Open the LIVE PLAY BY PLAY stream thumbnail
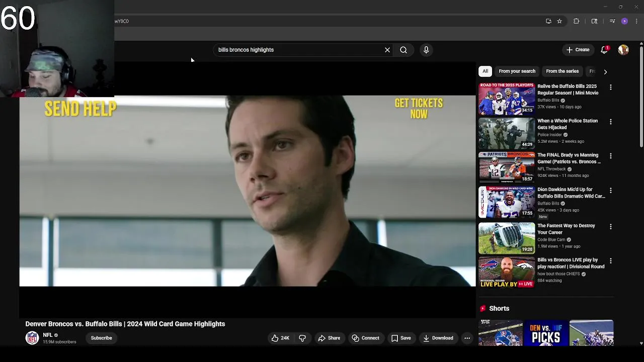644x362 pixels. [507, 273]
